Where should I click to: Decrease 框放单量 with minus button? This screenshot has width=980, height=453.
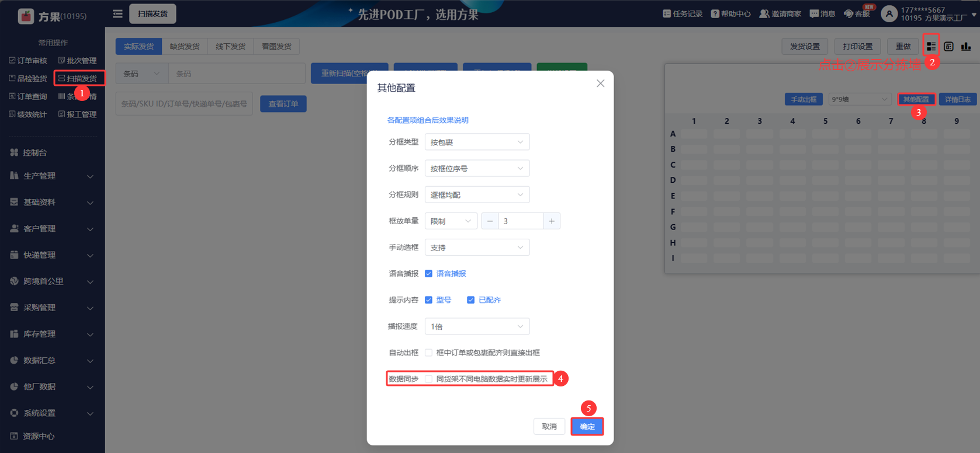pyautogui.click(x=490, y=221)
